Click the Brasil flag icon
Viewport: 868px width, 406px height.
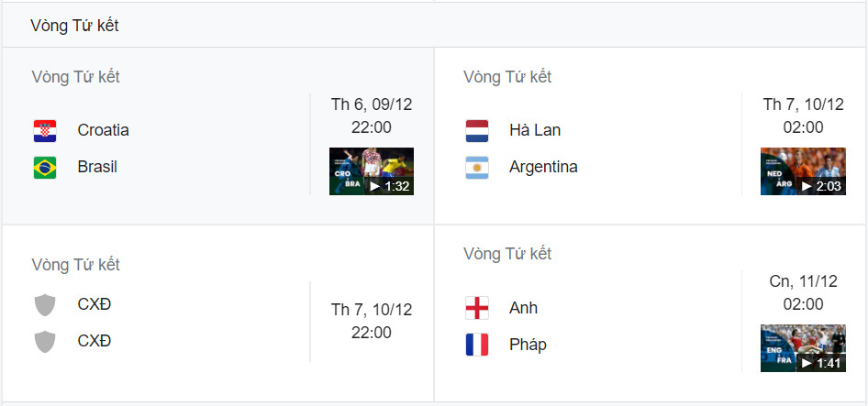tap(45, 168)
